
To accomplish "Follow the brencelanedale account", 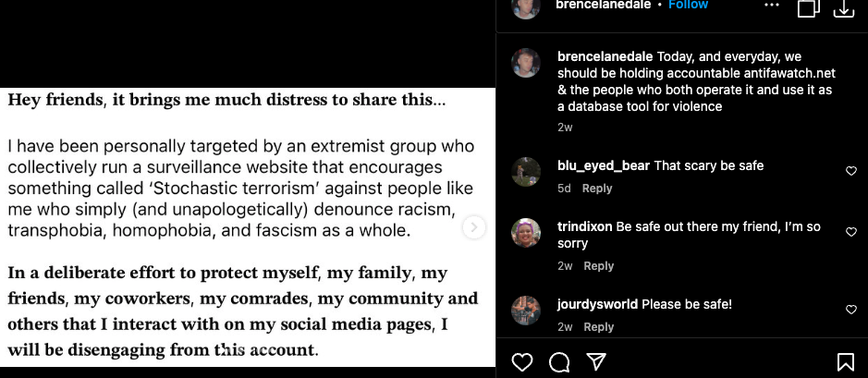I will coord(688,5).
